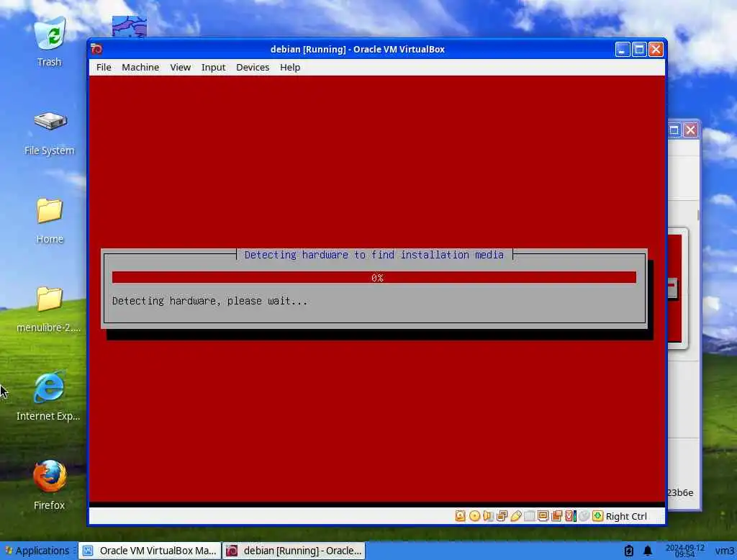Click the hard disk activity status icon
737x560 pixels.
click(x=460, y=516)
